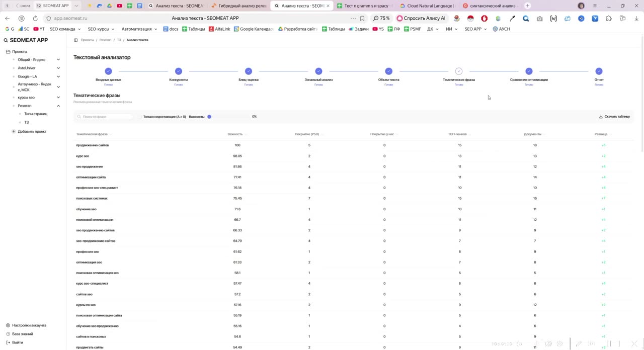Switch to the 'Cloud Natural Language' tab

tap(427, 6)
